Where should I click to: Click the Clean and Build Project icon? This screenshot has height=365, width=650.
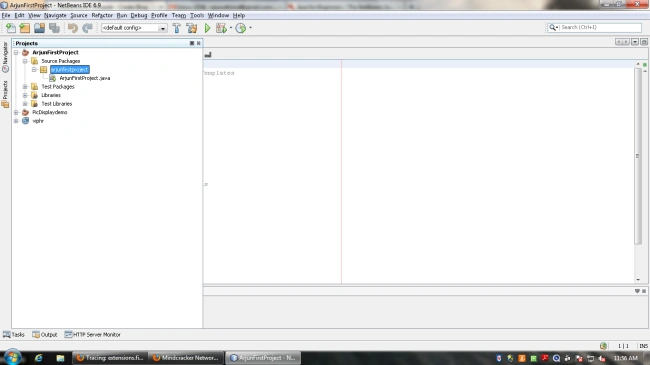pos(192,28)
